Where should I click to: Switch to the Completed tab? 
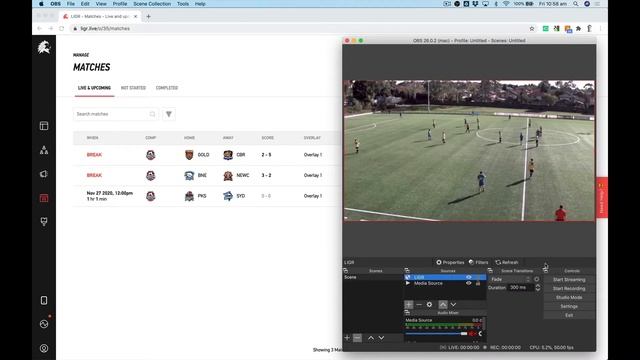[167, 88]
